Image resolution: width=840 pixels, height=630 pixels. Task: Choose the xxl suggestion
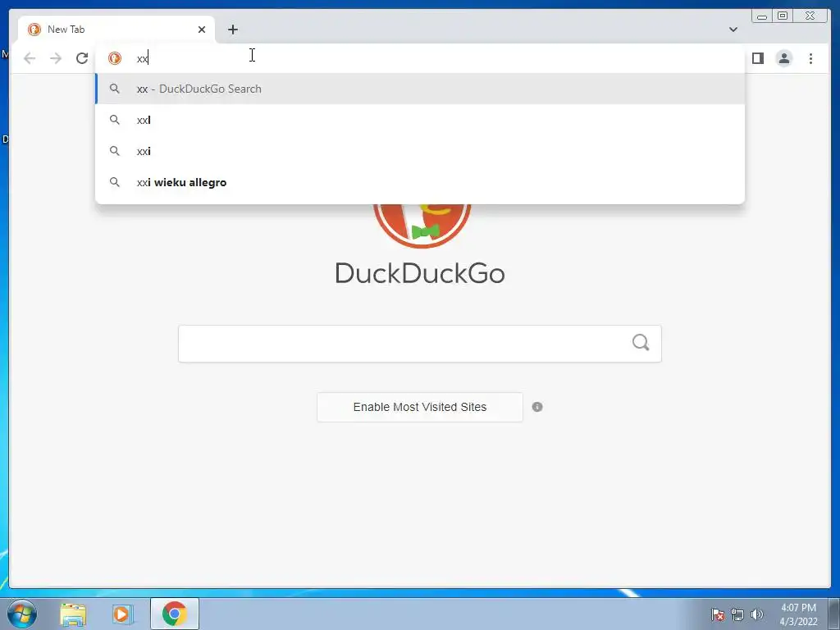click(420, 120)
